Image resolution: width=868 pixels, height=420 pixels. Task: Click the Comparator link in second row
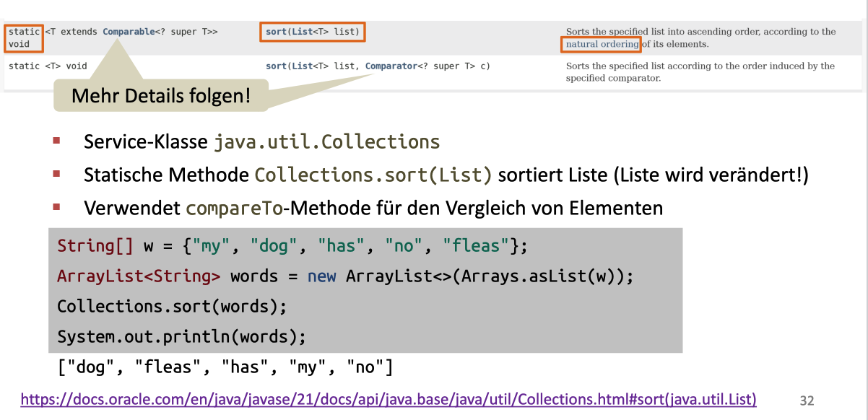(391, 66)
